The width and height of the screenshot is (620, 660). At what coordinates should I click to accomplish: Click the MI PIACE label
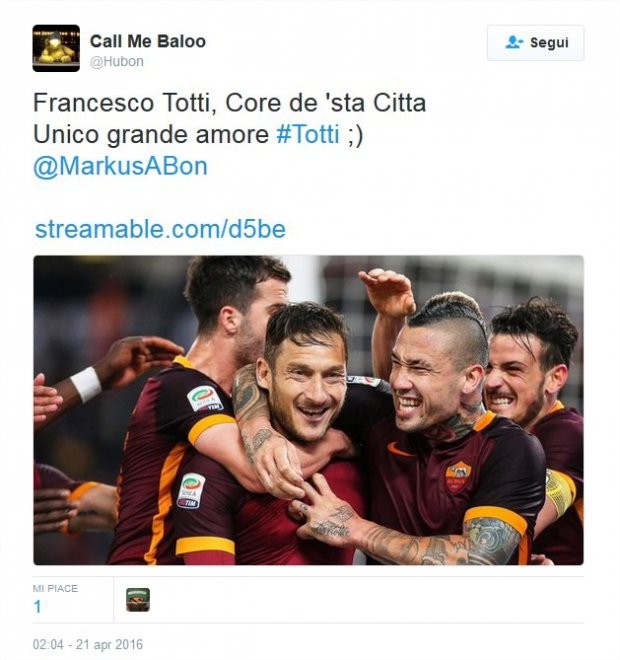pos(55,588)
